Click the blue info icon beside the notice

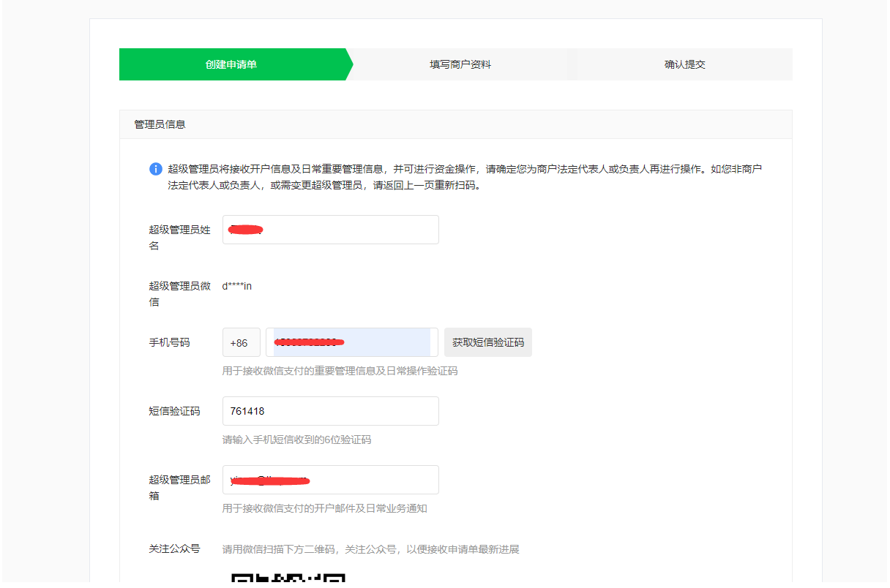[156, 169]
